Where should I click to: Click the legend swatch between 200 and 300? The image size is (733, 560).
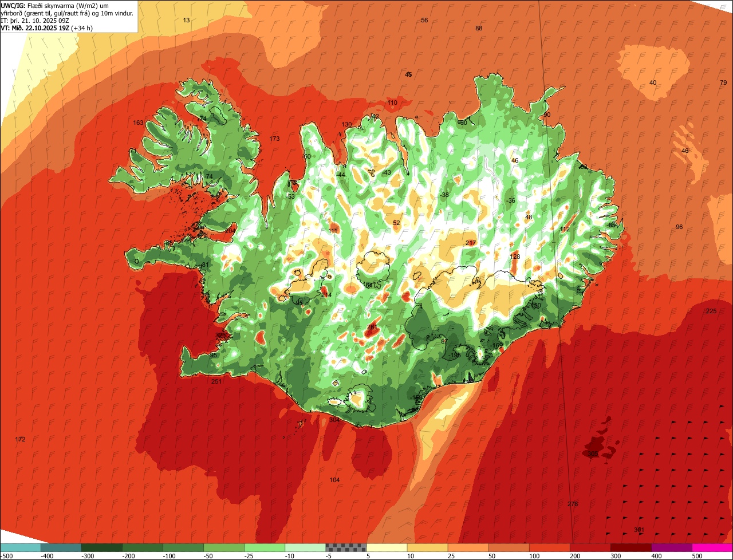[590, 547]
